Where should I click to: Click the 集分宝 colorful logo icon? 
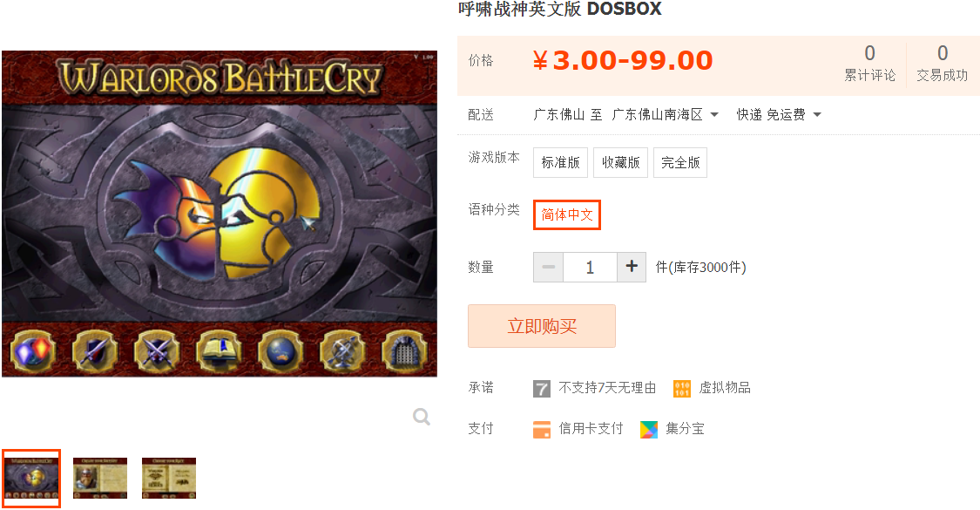click(x=649, y=429)
